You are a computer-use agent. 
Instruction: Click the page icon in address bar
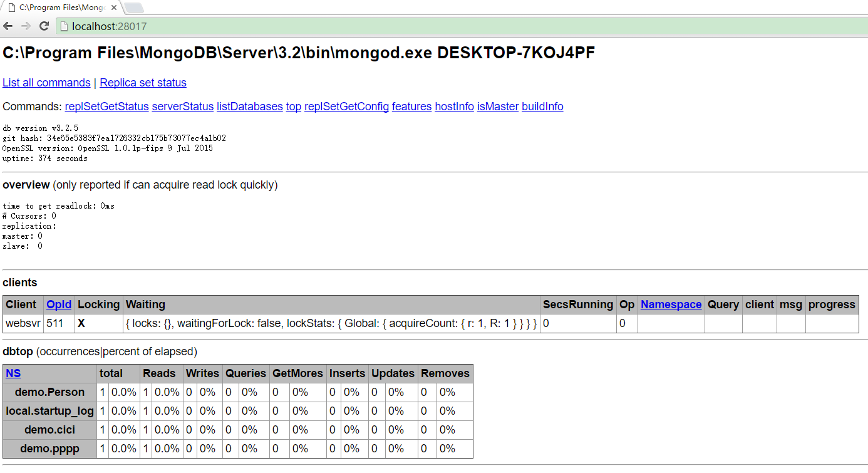point(64,26)
